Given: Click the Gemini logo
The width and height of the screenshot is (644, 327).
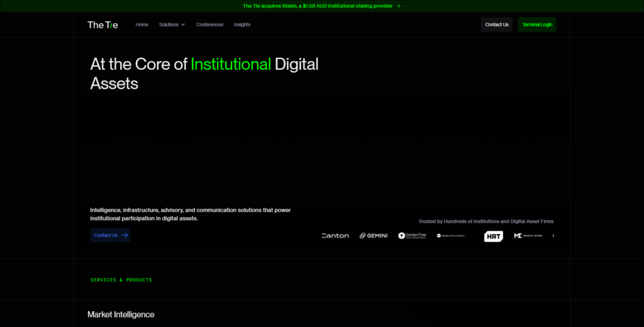Looking at the screenshot, I should (x=374, y=236).
